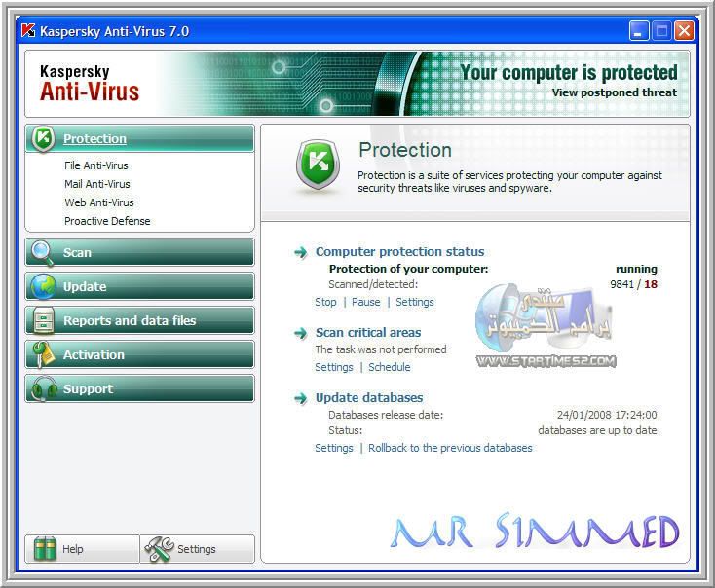Screen dimensions: 715x588
Task: Open Settings under Scan critical areas
Action: (334, 367)
